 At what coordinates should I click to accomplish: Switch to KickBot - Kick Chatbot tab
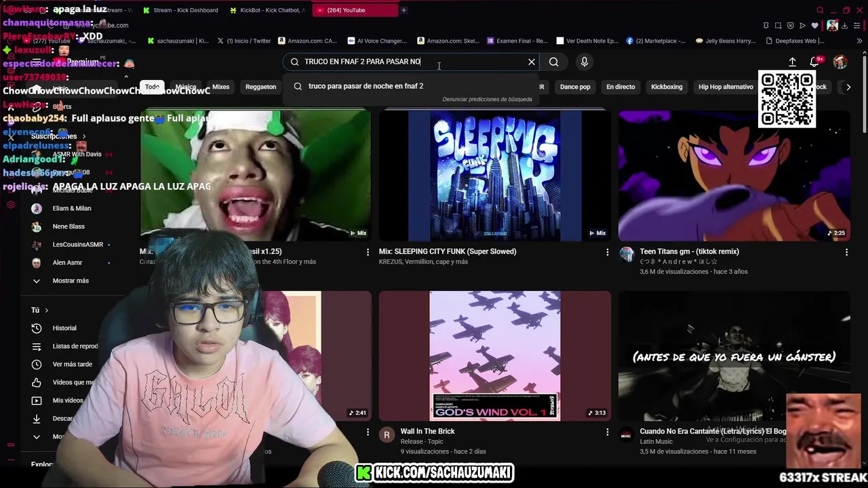click(268, 10)
